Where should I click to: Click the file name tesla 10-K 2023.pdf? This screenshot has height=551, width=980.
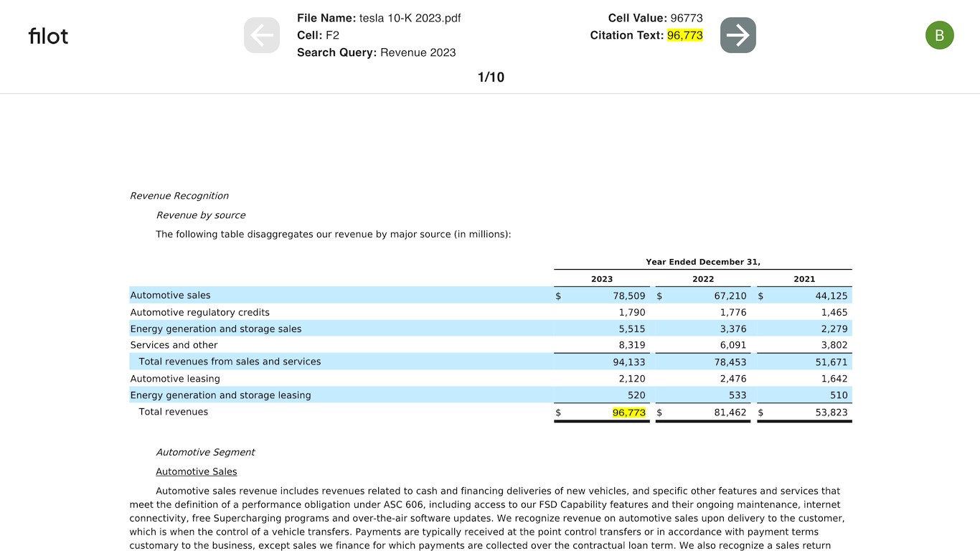pyautogui.click(x=410, y=18)
